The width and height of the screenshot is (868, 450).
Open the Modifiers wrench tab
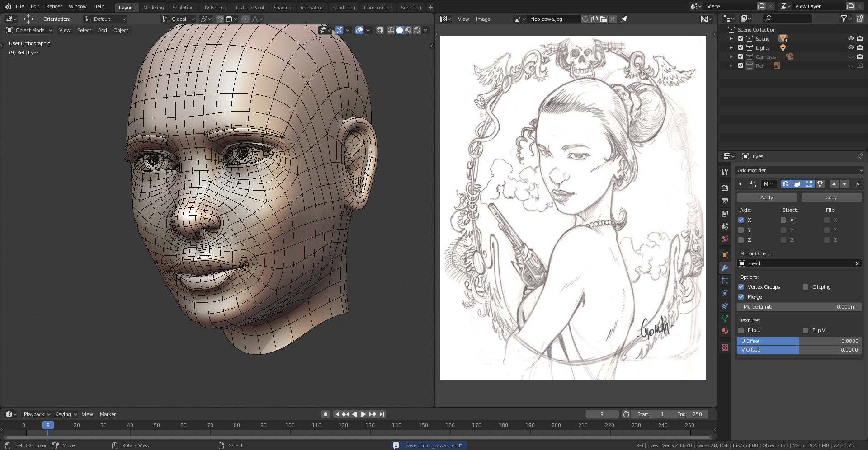pos(725,268)
